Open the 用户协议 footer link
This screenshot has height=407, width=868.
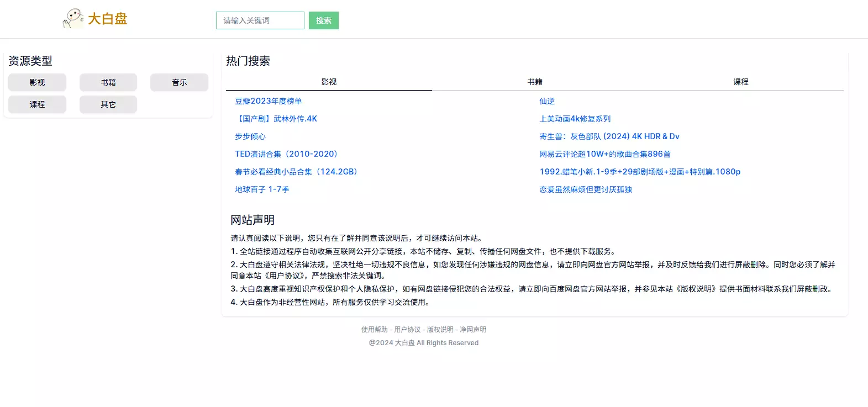(x=407, y=330)
